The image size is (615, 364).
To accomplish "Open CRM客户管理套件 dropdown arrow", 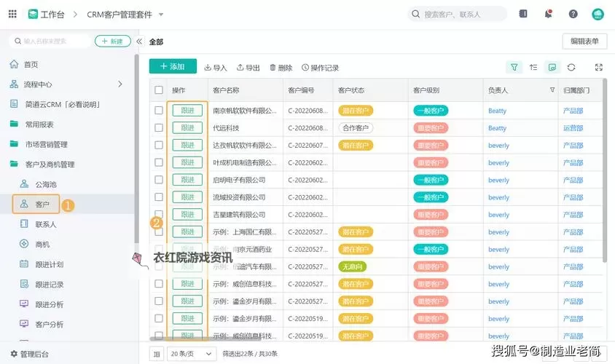I will coord(161,15).
